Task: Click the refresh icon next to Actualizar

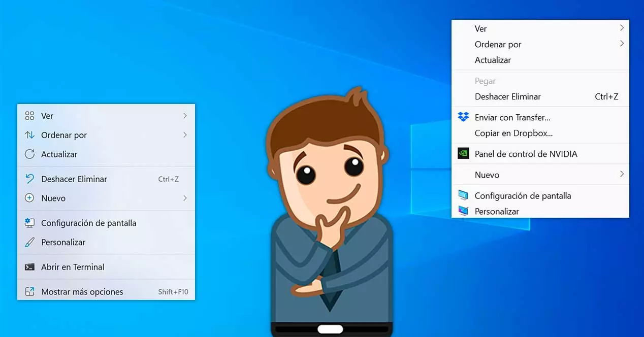Action: point(30,154)
